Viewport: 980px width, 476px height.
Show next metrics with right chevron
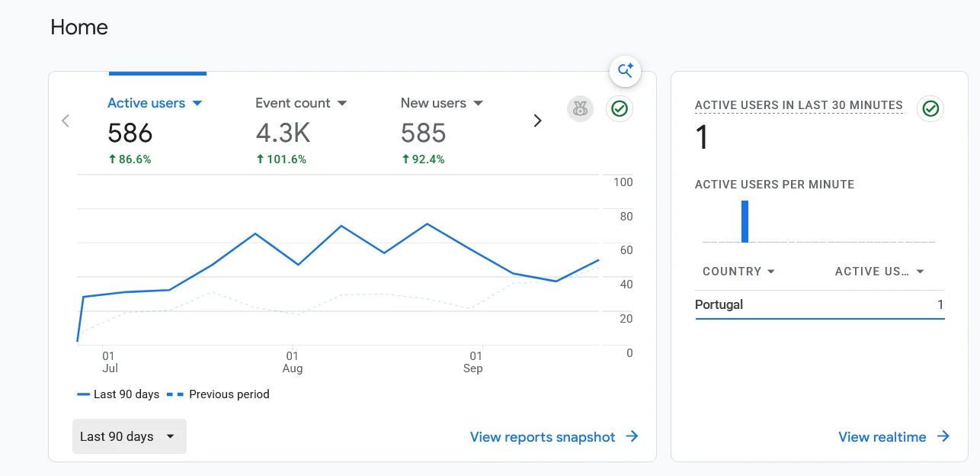537,121
